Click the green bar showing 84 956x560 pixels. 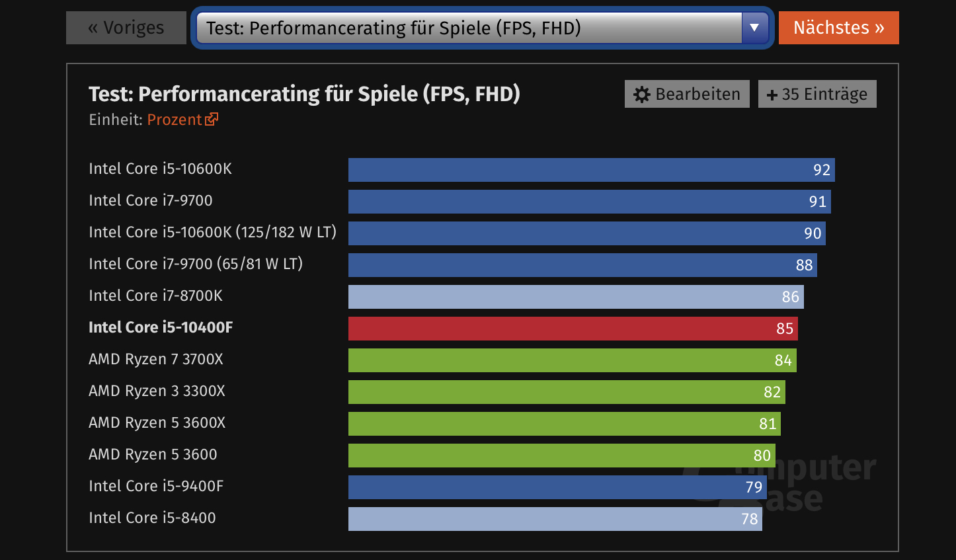[x=573, y=360]
